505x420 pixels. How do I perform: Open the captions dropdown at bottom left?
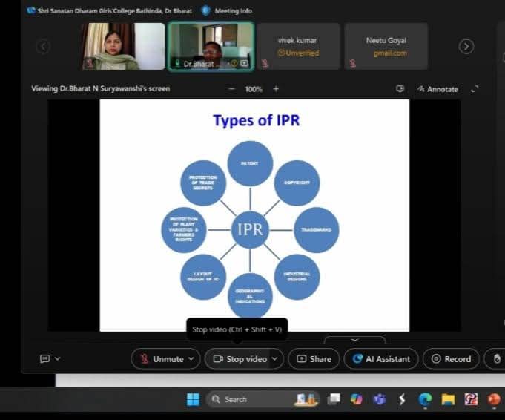coord(50,359)
